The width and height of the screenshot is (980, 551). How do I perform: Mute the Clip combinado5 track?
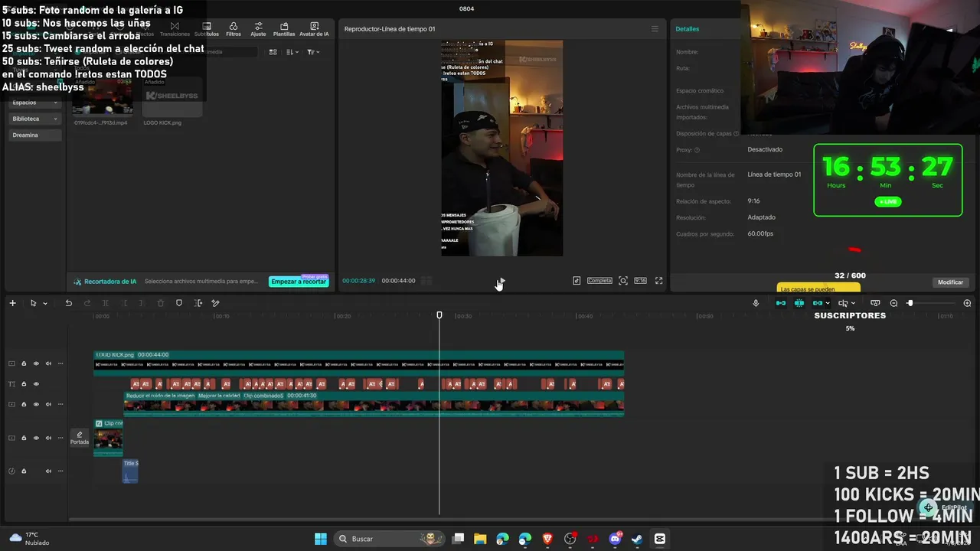48,404
